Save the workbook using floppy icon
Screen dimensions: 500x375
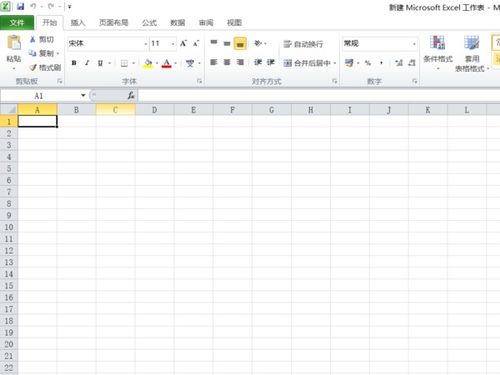click(x=21, y=6)
